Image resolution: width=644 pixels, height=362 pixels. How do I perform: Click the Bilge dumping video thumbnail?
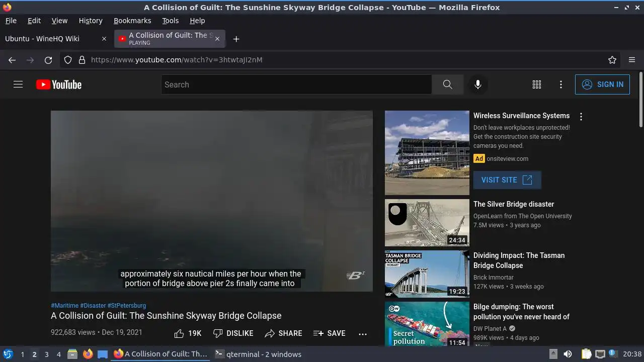[427, 324]
